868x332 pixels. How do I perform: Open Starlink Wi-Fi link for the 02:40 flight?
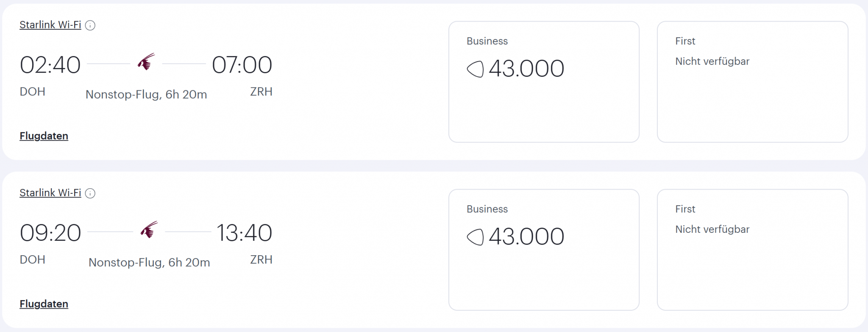(x=50, y=25)
